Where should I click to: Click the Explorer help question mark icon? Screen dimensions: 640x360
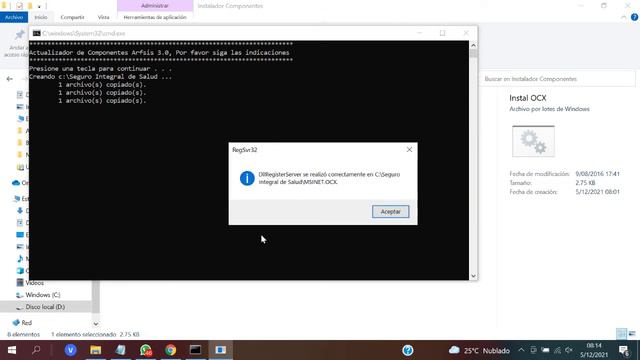(x=634, y=17)
